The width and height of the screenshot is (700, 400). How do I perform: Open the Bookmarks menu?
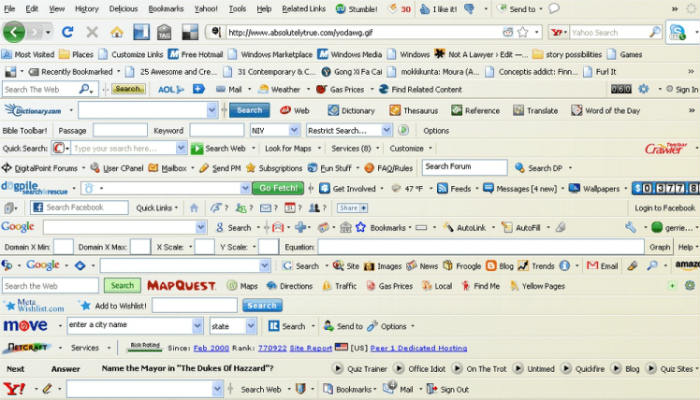click(166, 8)
